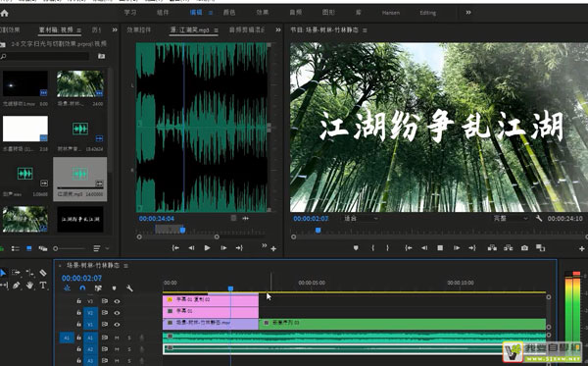The image size is (588, 366).
Task: Toggle Linked Selection in the timeline
Action: click(x=98, y=288)
